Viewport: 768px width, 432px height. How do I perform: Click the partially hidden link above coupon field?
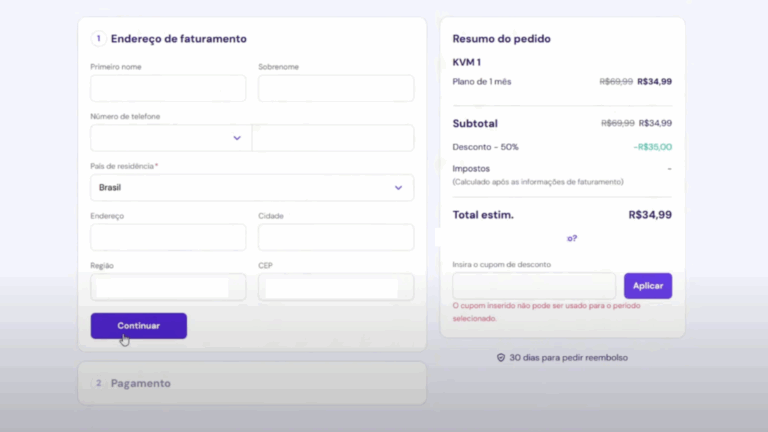[x=572, y=238]
